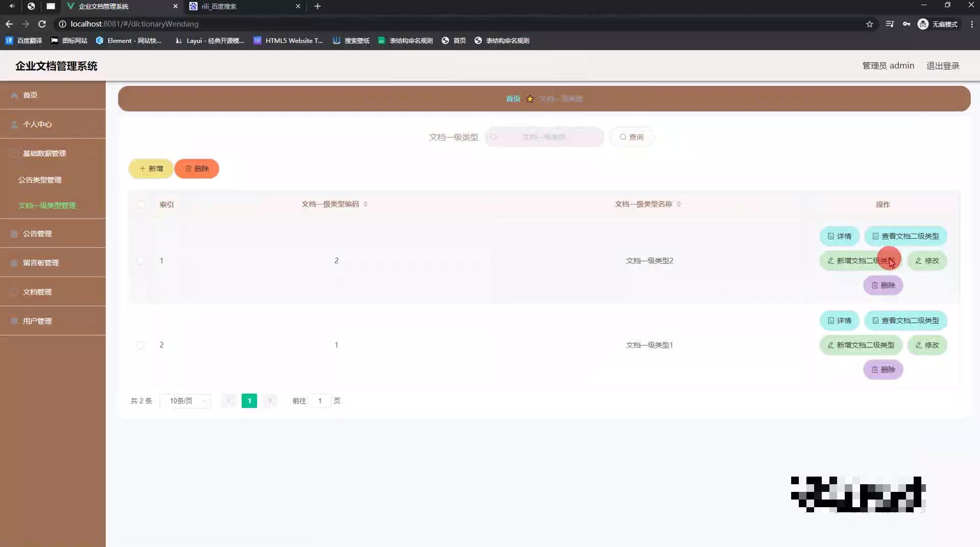Viewport: 980px width, 547px height.
Task: Click 退出登录 to log out
Action: 943,65
